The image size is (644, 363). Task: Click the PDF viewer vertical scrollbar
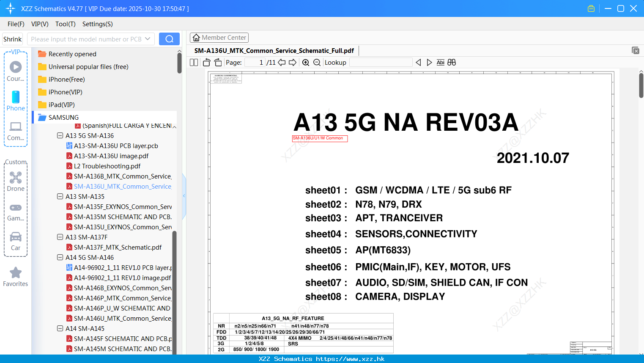(641, 85)
